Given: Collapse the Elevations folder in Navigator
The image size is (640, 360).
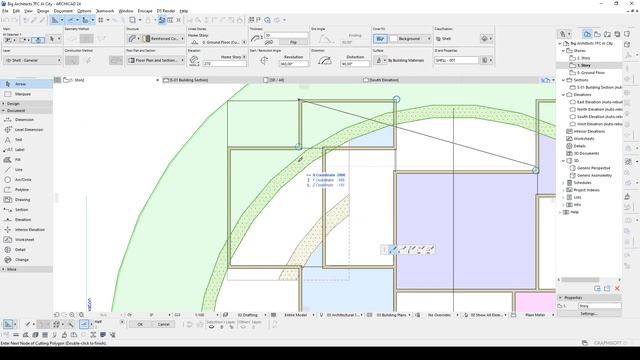Looking at the screenshot, I should coord(563,95).
